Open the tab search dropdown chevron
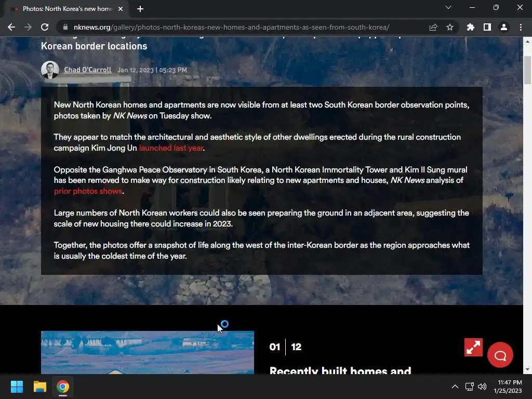This screenshot has height=399, width=532. coord(448,7)
